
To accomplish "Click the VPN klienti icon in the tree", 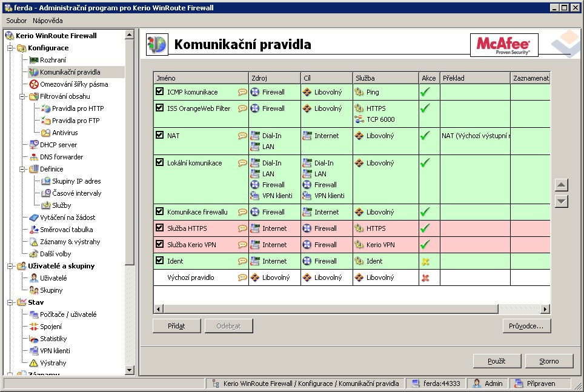I will (x=34, y=351).
